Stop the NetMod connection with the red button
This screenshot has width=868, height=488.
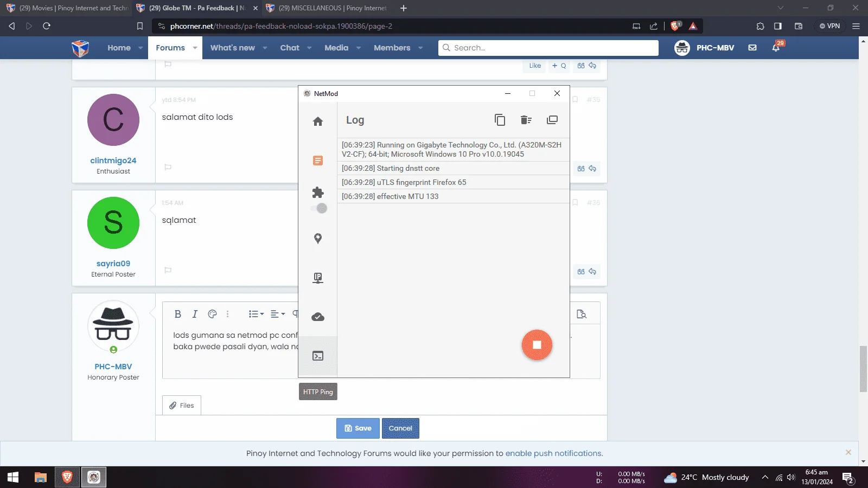[x=537, y=345]
